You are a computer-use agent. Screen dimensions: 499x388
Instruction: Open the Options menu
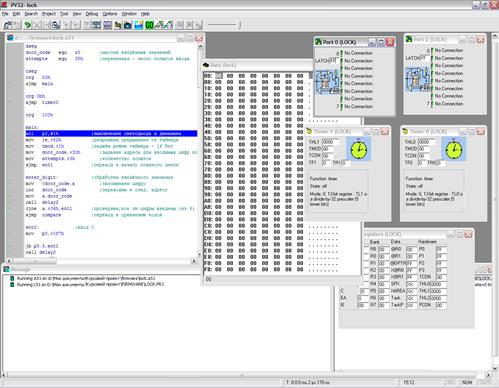(x=110, y=14)
